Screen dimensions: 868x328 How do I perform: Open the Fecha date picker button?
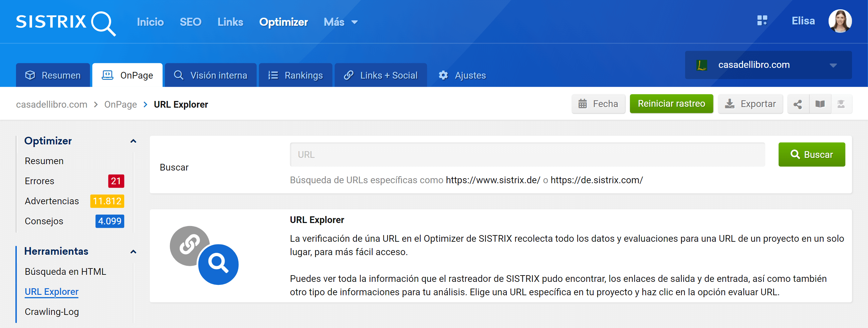pyautogui.click(x=598, y=104)
